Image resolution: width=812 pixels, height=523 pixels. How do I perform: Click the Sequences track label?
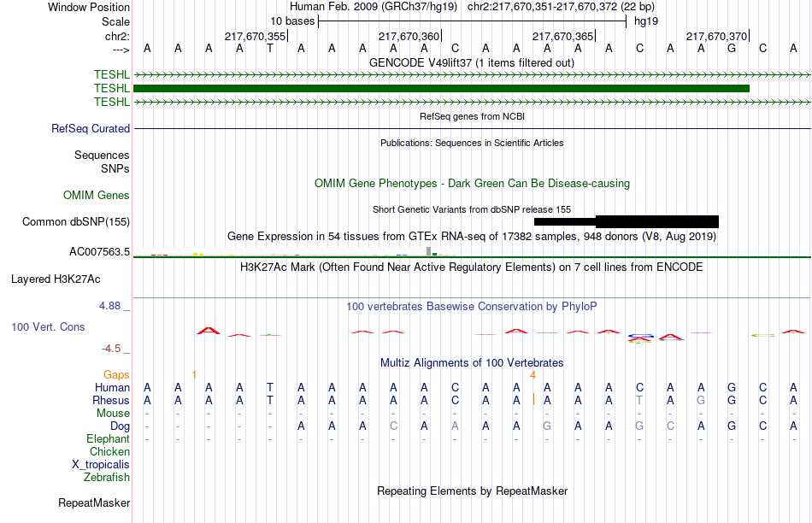pyautogui.click(x=102, y=156)
